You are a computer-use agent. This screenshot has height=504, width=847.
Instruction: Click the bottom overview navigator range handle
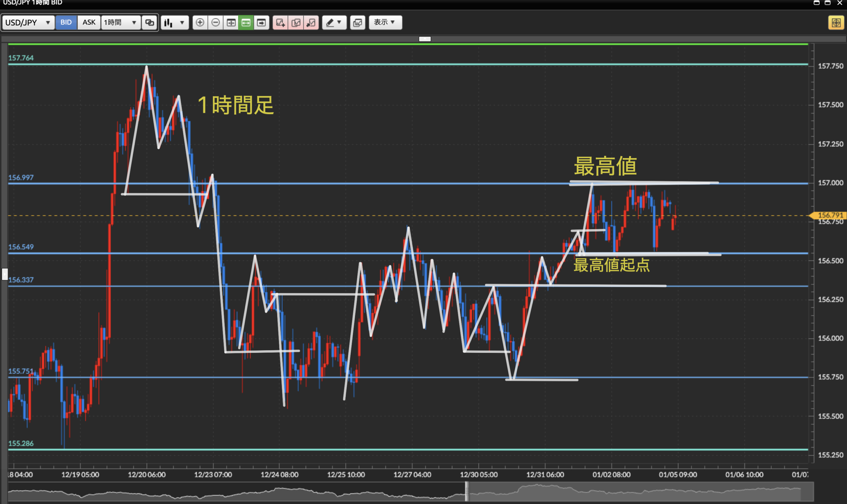[467, 491]
